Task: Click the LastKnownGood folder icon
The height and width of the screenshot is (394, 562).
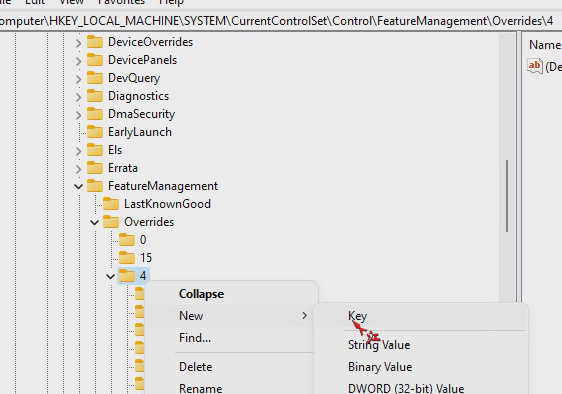Action: tap(111, 204)
